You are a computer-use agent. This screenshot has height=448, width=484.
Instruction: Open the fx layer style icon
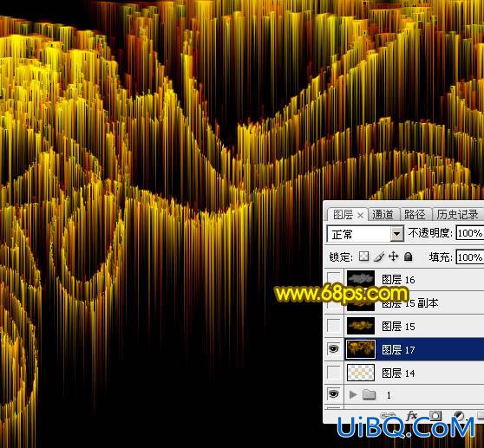(x=412, y=416)
